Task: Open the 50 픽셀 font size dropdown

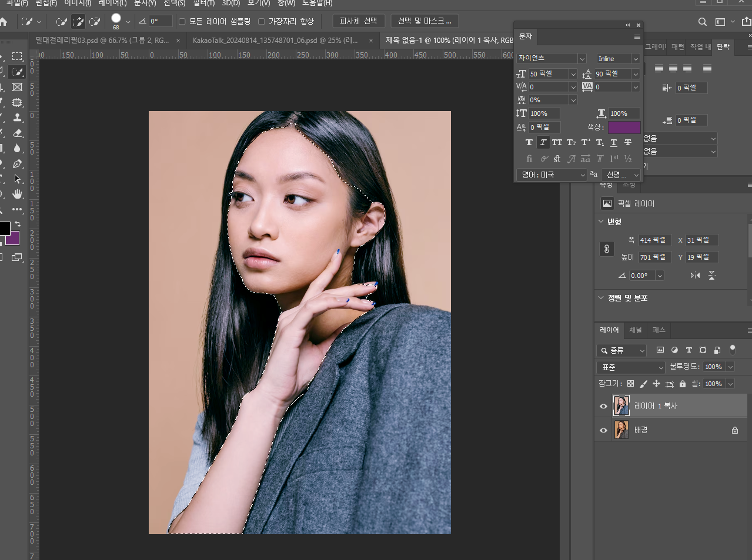Action: click(x=573, y=74)
